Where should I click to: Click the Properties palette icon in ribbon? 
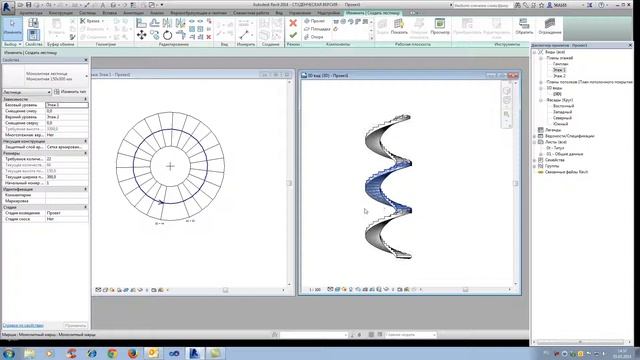tap(33, 35)
